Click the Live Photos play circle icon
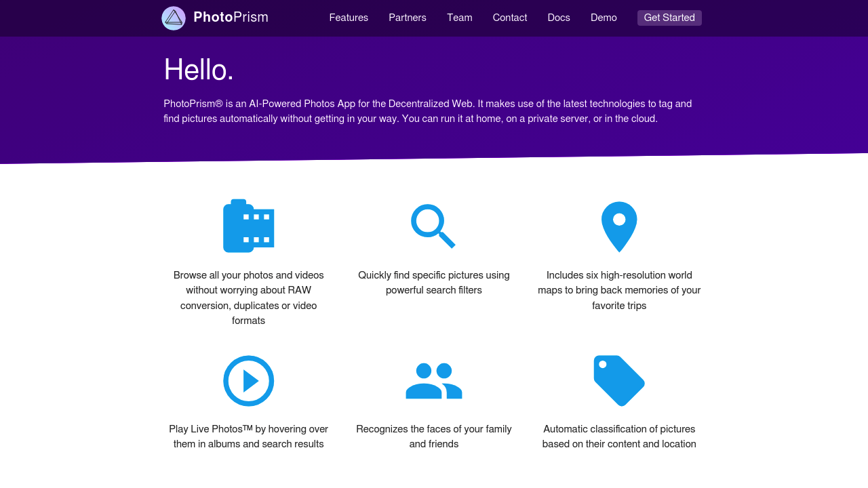868x488 pixels. [x=248, y=381]
